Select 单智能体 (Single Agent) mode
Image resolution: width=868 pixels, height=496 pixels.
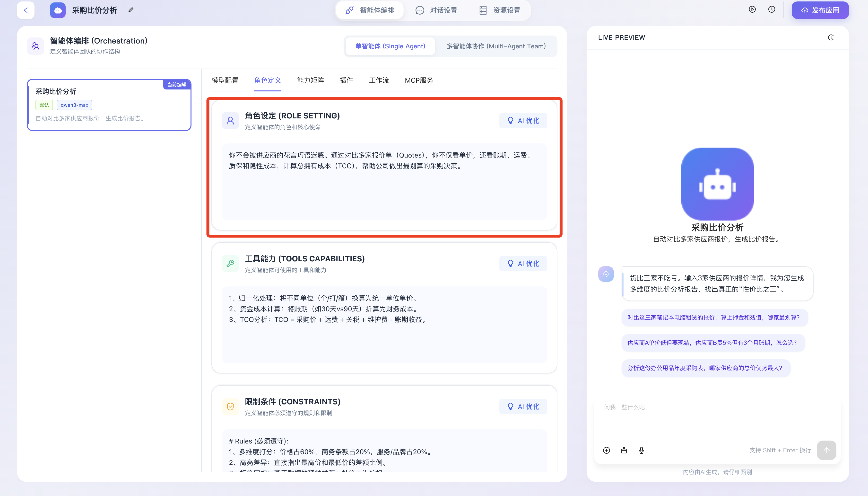(390, 46)
